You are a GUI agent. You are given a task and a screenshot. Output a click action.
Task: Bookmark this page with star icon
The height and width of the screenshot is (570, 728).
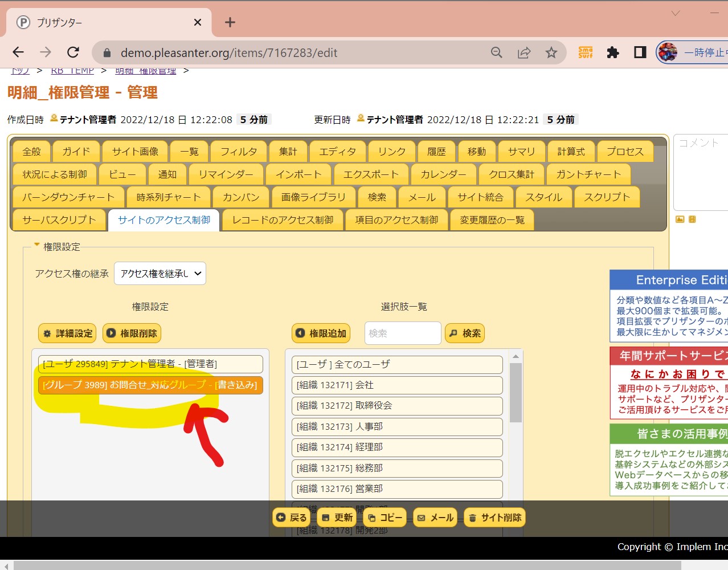pos(551,52)
